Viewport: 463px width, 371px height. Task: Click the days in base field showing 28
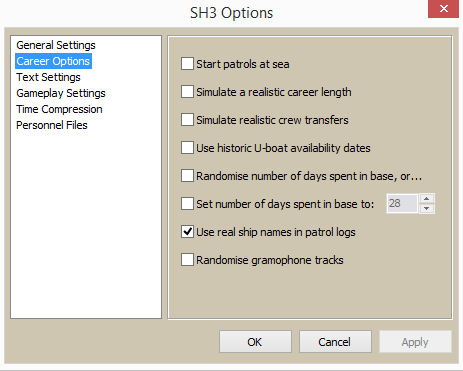click(402, 203)
